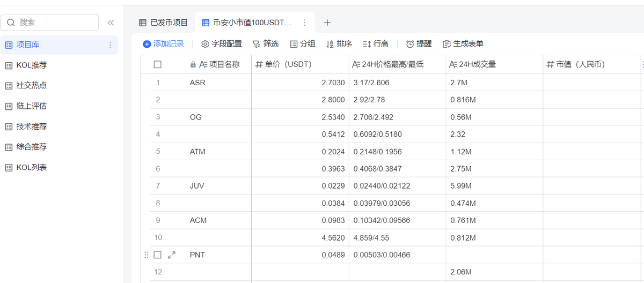This screenshot has width=644, height=283.
Task: Click 生成表单 to generate form
Action: pos(463,44)
